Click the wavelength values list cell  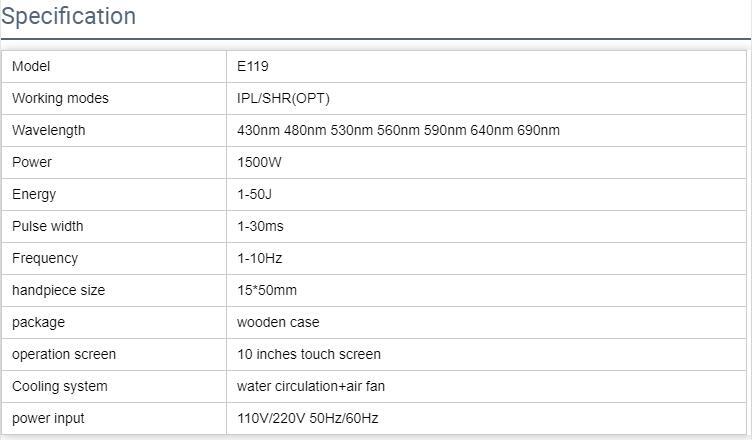coord(398,130)
